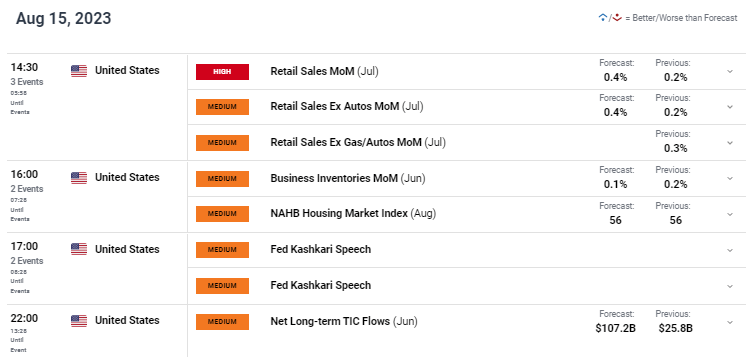Click the Aug 15, 2023 date heading
Viewport: 756px width, 362px height.
(63, 18)
